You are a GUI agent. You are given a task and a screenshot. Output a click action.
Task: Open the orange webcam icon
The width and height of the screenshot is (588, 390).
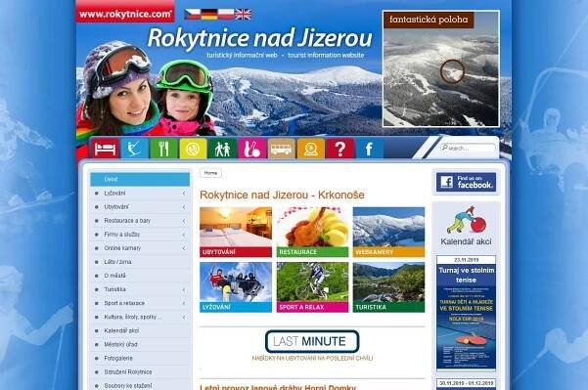pyautogui.click(x=311, y=149)
